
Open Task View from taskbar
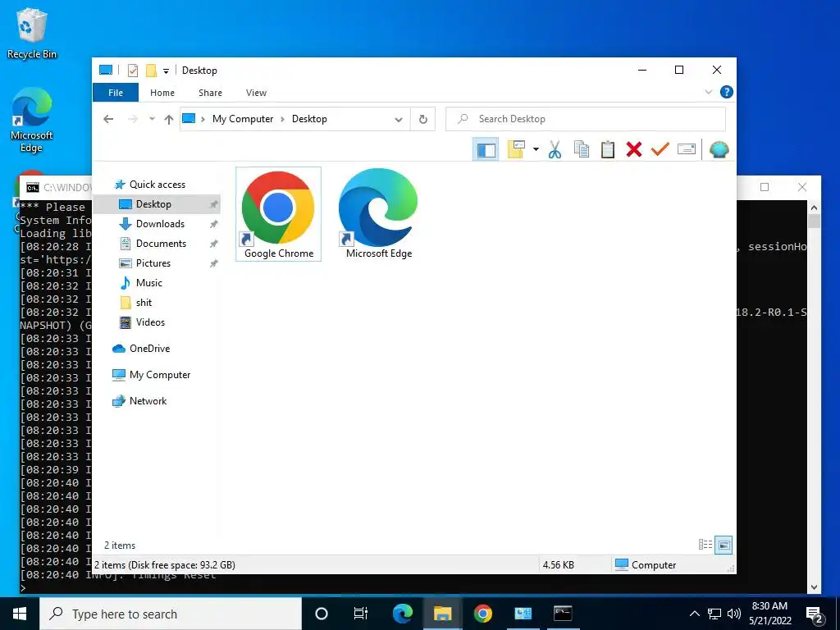click(x=361, y=614)
